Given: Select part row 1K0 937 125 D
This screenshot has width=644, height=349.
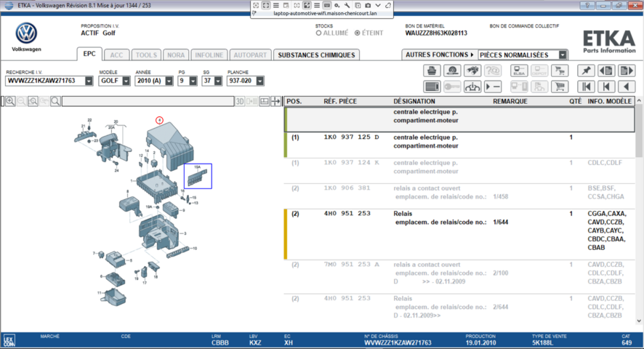Looking at the screenshot, I should [459, 145].
